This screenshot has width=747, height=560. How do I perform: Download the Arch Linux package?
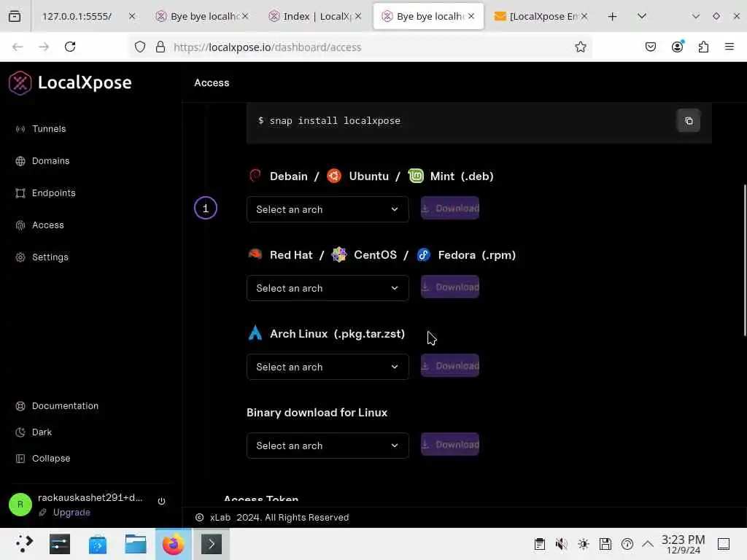449,366
